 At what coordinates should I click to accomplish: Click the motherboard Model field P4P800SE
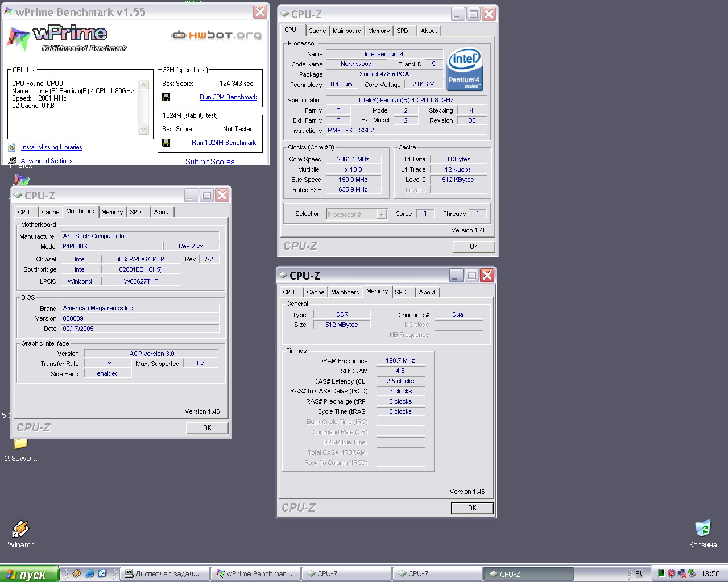[x=111, y=246]
